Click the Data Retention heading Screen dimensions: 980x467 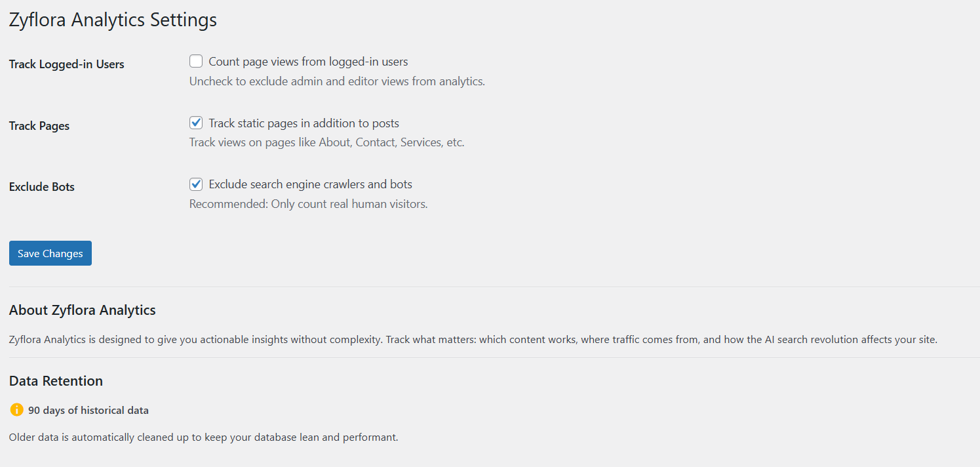point(56,380)
